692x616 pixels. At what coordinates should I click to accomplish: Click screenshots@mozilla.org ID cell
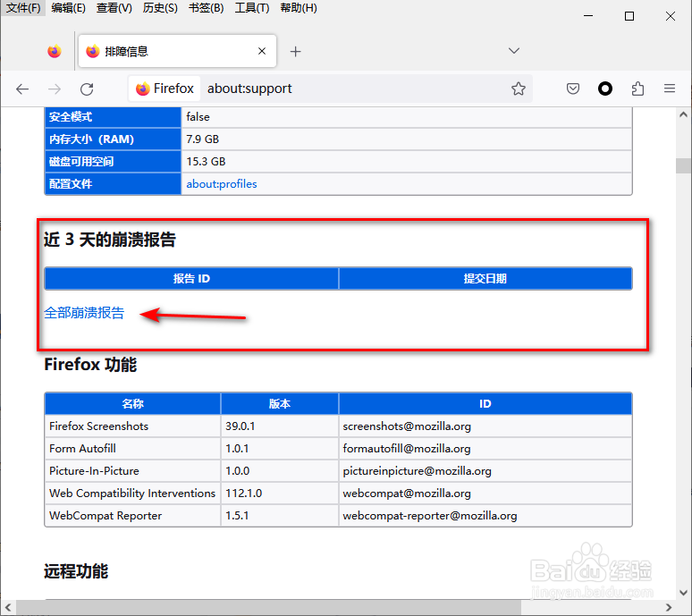[485, 426]
